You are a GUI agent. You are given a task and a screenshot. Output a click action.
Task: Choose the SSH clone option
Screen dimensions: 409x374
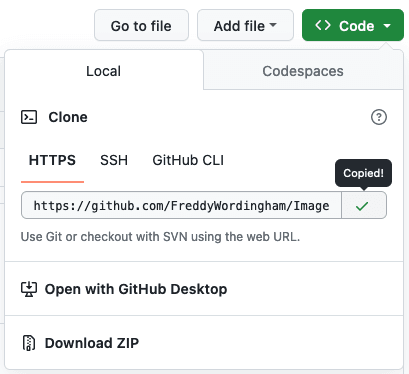coord(114,160)
